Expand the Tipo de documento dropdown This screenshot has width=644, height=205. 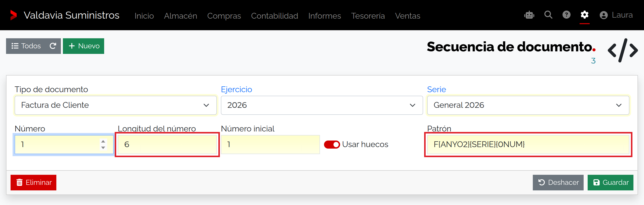(x=116, y=105)
